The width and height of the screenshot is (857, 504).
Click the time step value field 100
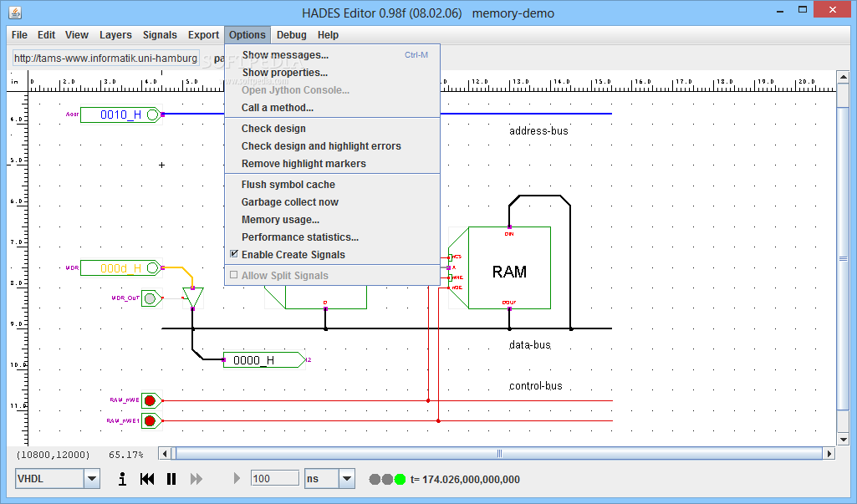275,479
